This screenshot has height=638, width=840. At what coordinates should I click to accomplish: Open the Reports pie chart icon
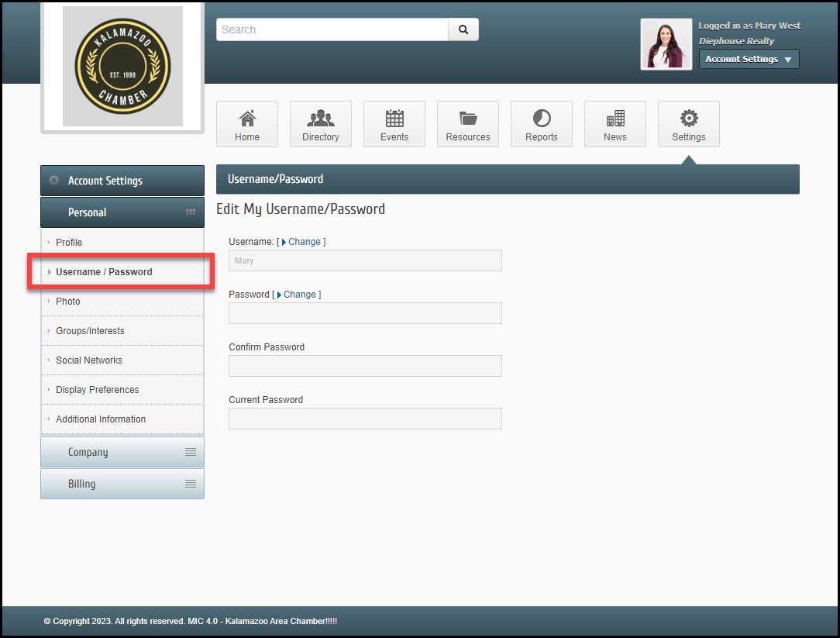542,119
